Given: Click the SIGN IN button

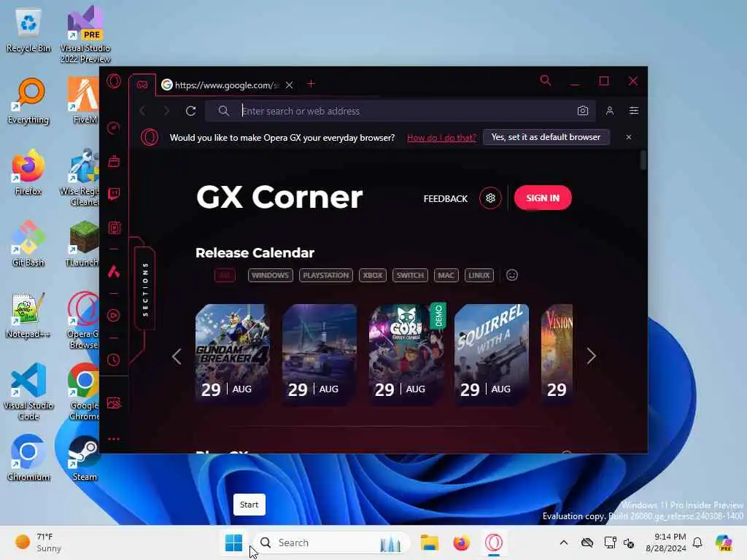Looking at the screenshot, I should click(543, 198).
